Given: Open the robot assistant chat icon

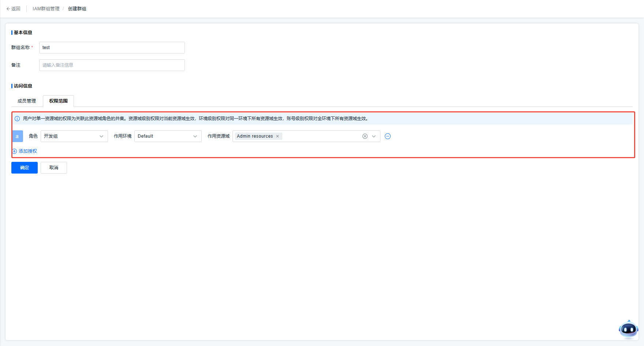Looking at the screenshot, I should 628,329.
